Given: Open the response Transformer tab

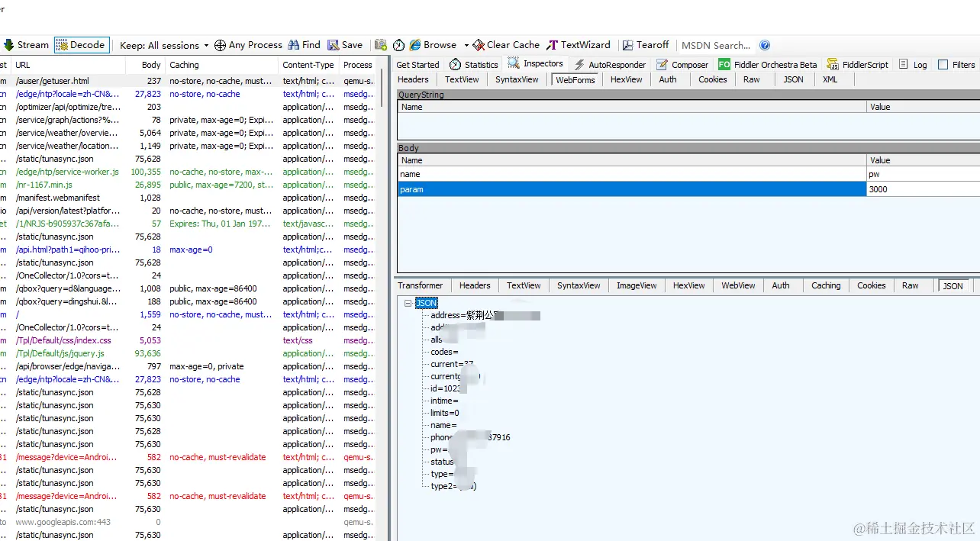Looking at the screenshot, I should (x=421, y=285).
